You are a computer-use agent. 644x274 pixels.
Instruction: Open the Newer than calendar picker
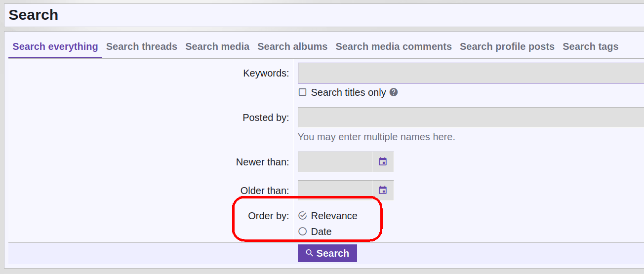point(383,162)
